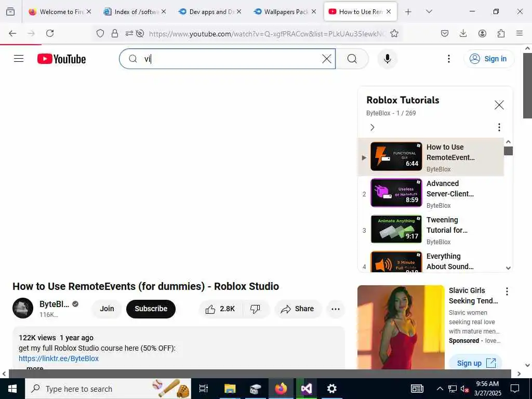Bookmark this page with star
Viewport: 532px width, 399px height.
pyautogui.click(x=394, y=33)
